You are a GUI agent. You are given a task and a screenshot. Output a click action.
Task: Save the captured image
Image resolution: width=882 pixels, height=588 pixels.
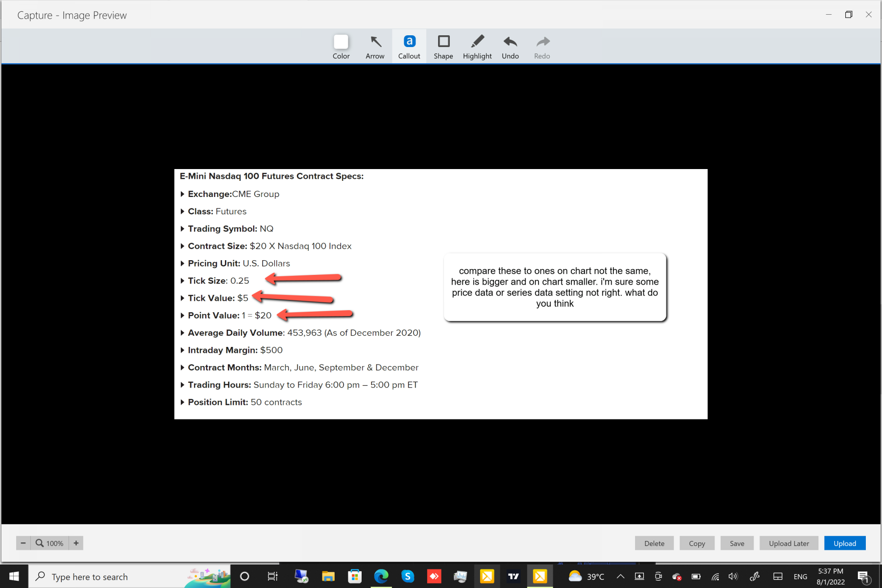click(737, 543)
